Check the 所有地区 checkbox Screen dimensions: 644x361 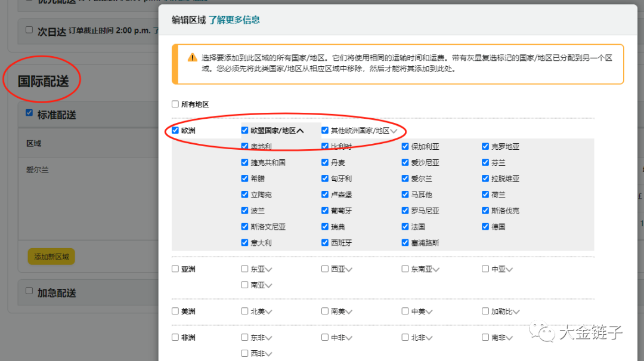tap(175, 103)
